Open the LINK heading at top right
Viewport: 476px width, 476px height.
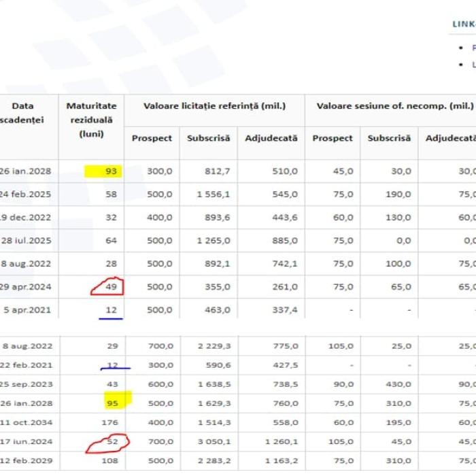click(464, 24)
